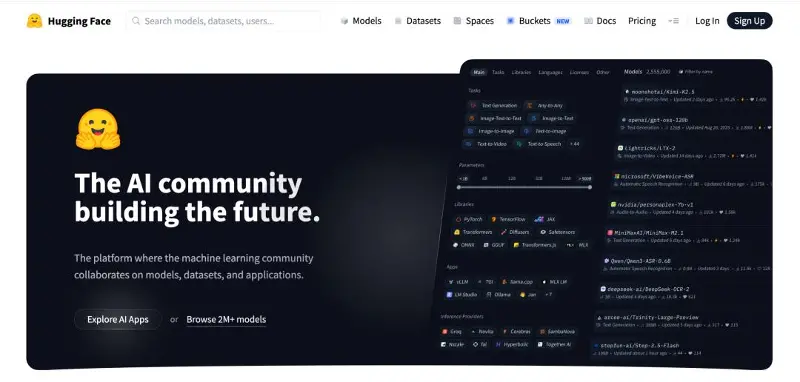
Task: Follow the Browse 2M+ models link
Action: [x=226, y=320]
